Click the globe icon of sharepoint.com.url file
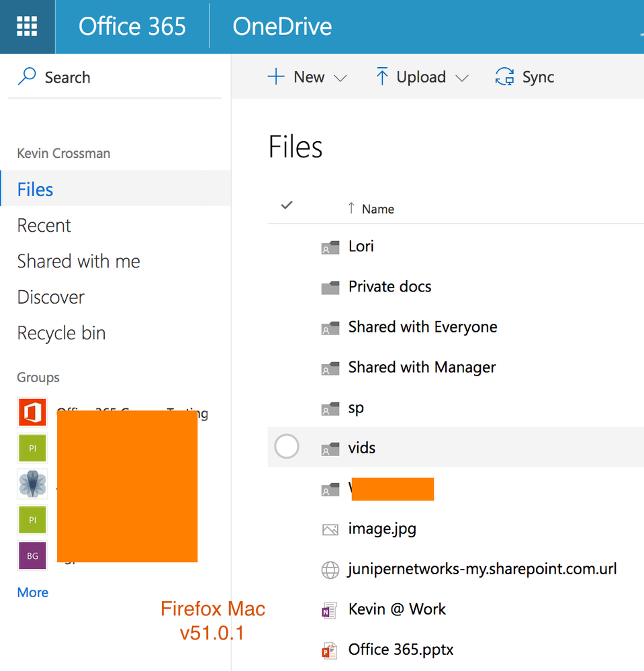 point(330,570)
